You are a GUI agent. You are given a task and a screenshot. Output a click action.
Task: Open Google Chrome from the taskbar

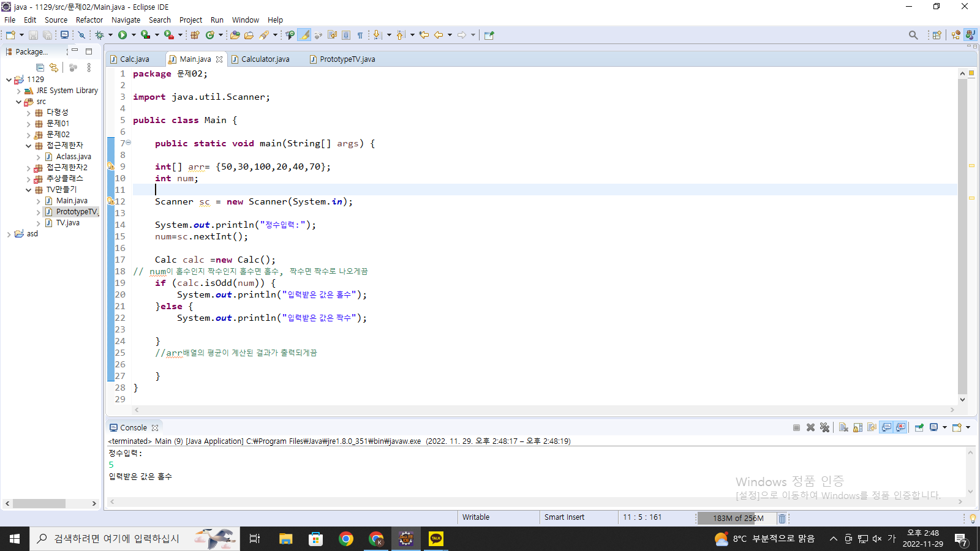(346, 539)
